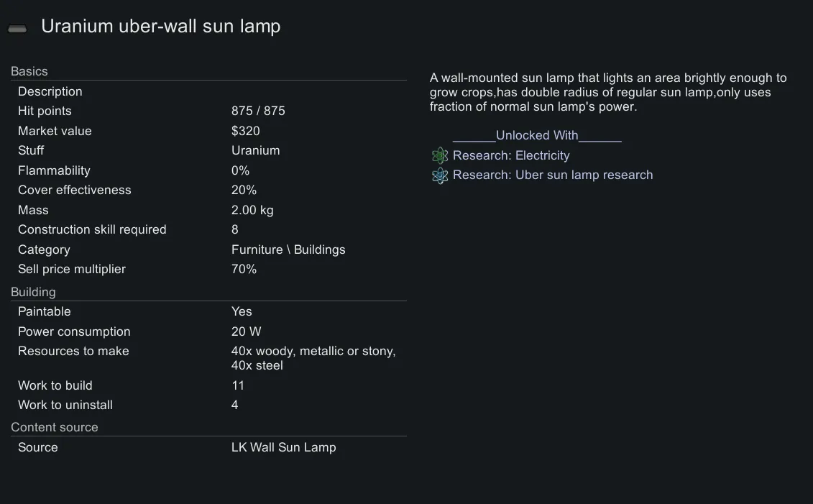
Task: Click the Cover effectiveness row
Action: 208,191
